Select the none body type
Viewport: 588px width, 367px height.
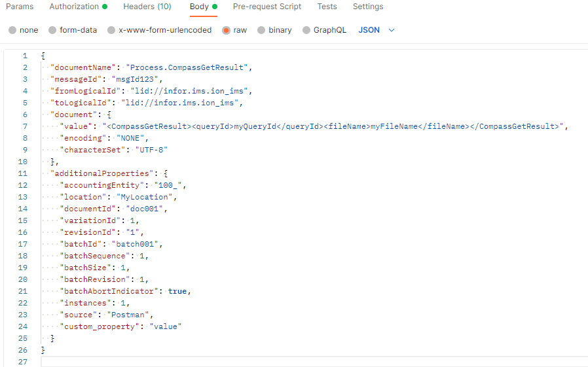(24, 30)
